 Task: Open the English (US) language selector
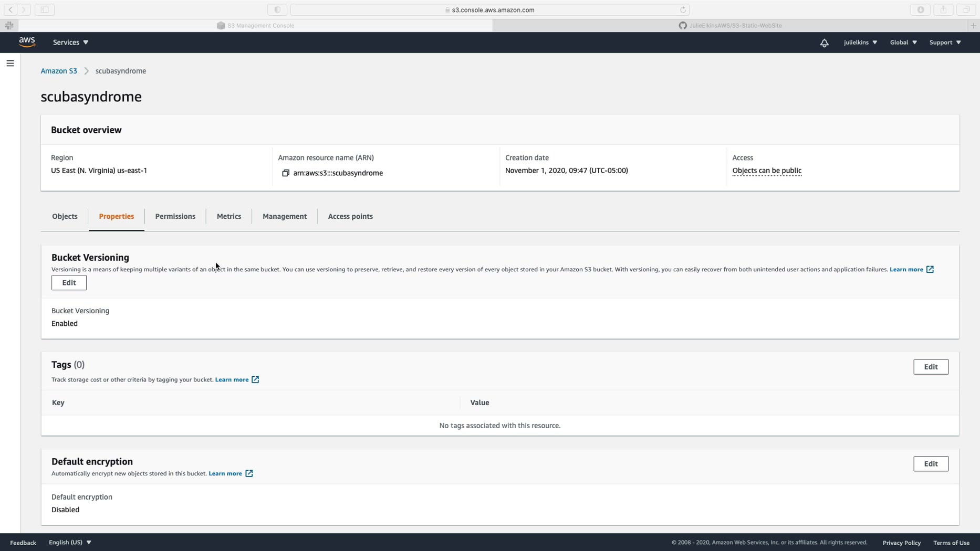click(x=70, y=542)
